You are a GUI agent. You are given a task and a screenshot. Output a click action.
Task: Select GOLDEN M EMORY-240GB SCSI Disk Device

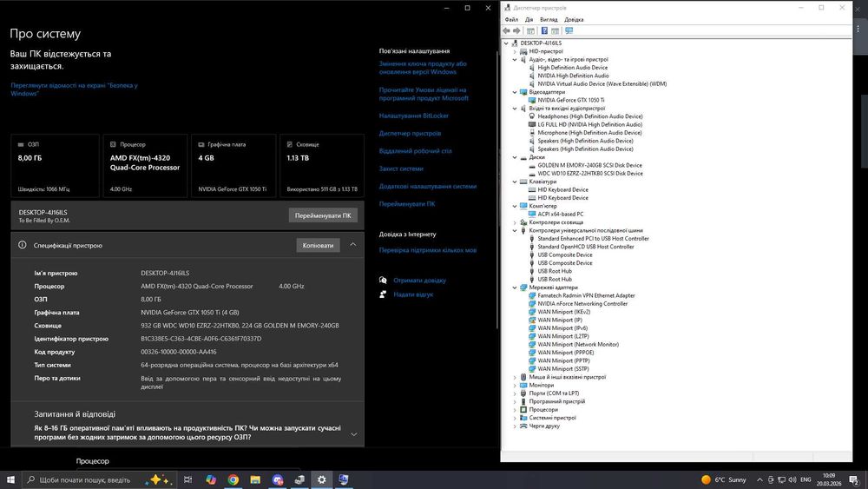(x=589, y=165)
